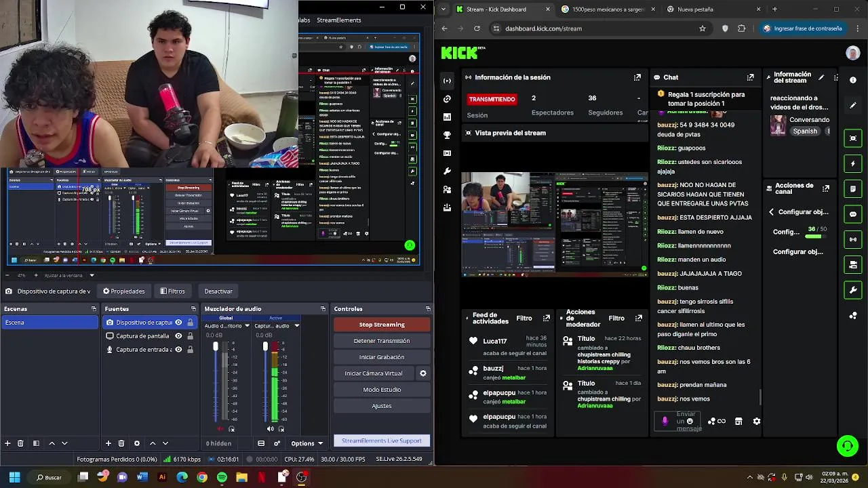
Task: Open OBS Ajustes button
Action: point(382,406)
